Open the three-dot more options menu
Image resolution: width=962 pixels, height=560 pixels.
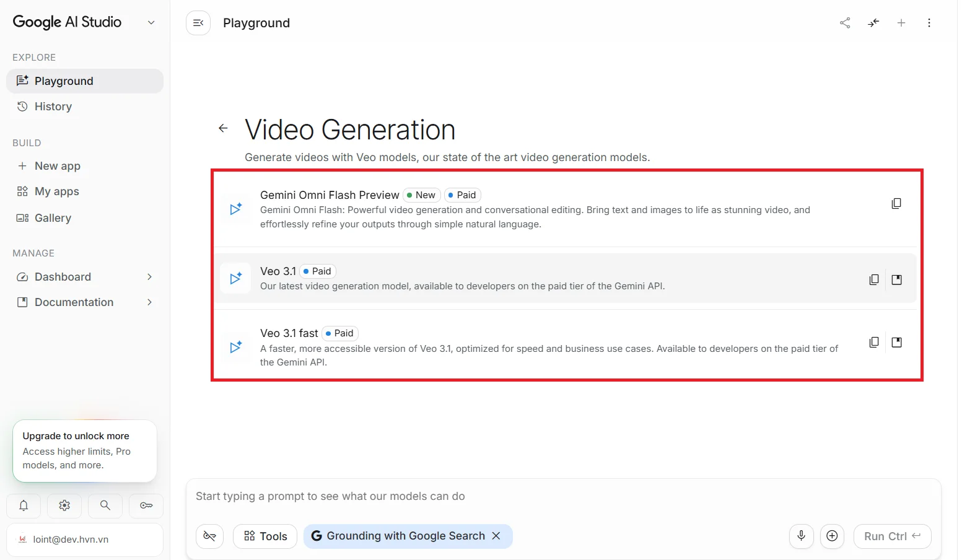click(x=929, y=23)
